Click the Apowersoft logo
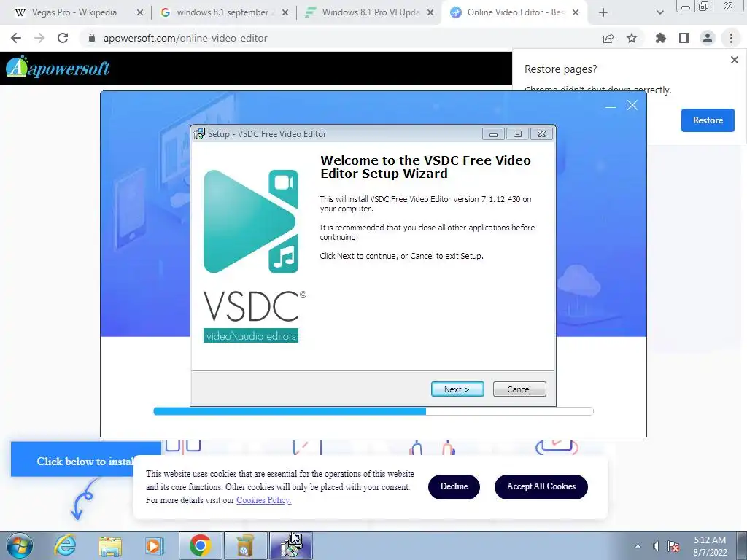The image size is (747, 560). 58,66
